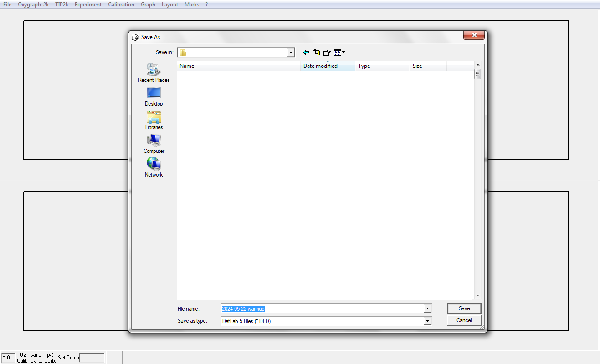Browse to Computer location
This screenshot has height=364, width=600.
coord(154,144)
